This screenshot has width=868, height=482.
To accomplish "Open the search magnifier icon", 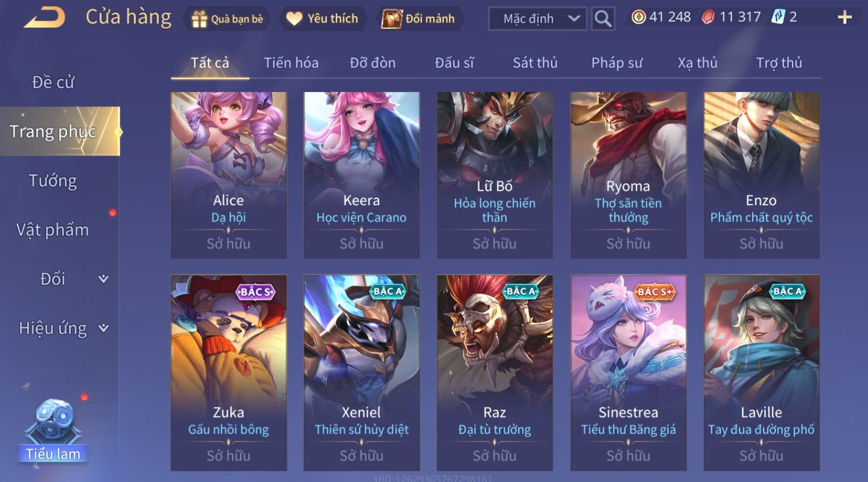I will [603, 18].
